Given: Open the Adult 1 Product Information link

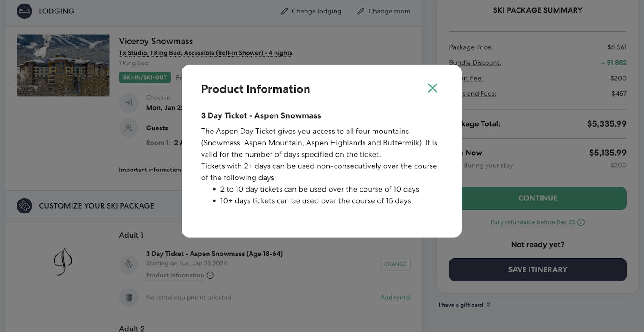Looking at the screenshot, I should pyautogui.click(x=175, y=276).
